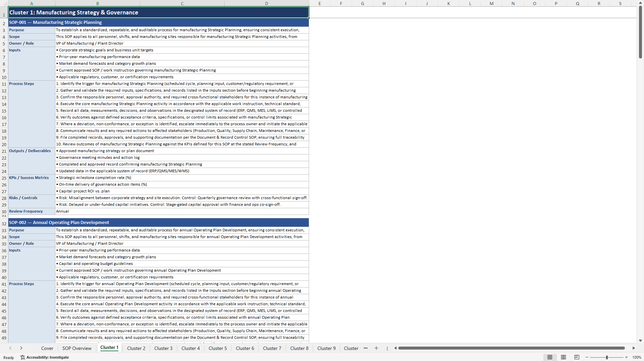Select 'Strategic milestone completion rate (%)' cell
Image resolution: width=644 pixels, height=361 pixels.
182,178
